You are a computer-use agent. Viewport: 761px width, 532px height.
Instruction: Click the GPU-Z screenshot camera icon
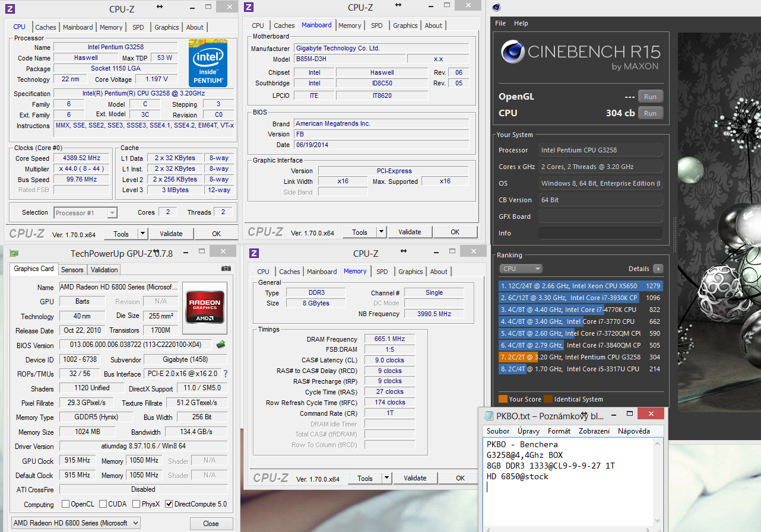(x=226, y=269)
